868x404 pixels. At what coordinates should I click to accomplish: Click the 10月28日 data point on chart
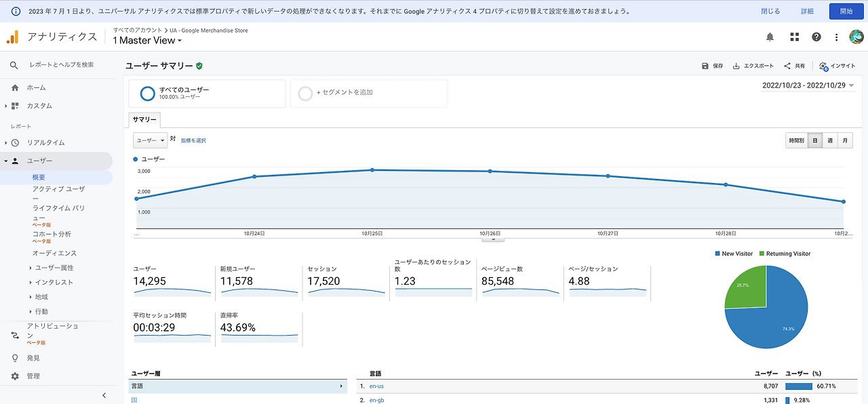726,184
